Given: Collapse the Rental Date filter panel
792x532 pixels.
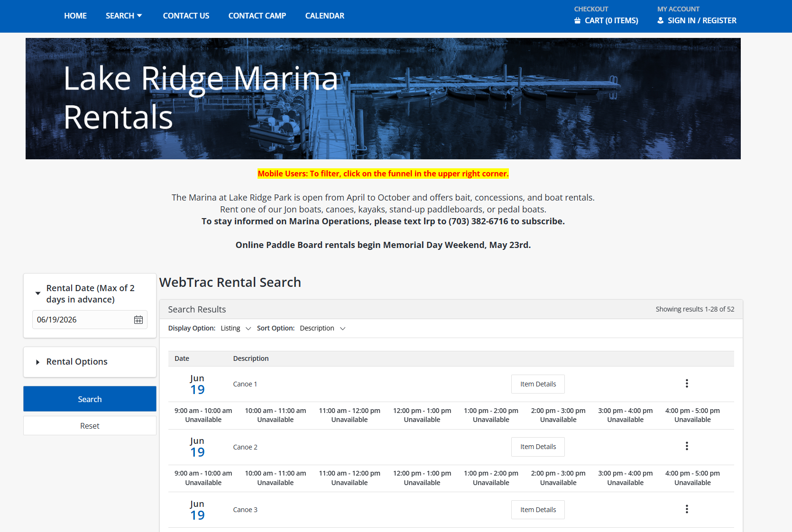Looking at the screenshot, I should click(38, 294).
